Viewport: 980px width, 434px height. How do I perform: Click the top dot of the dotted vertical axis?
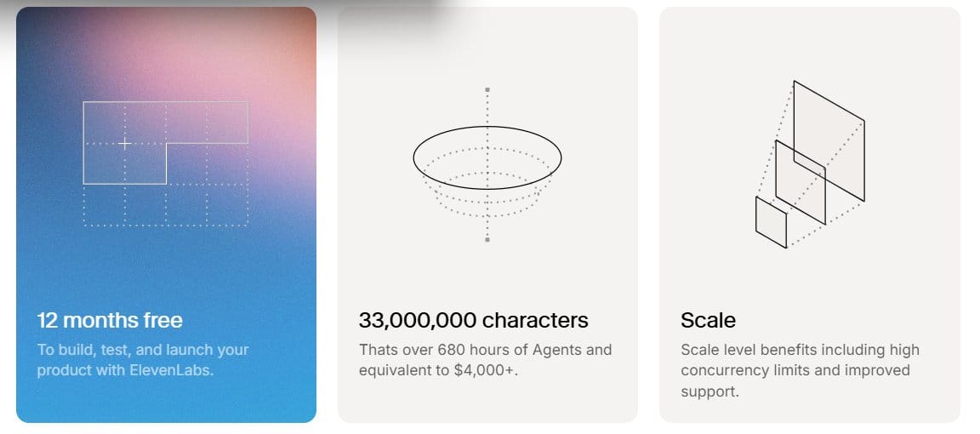click(x=487, y=89)
